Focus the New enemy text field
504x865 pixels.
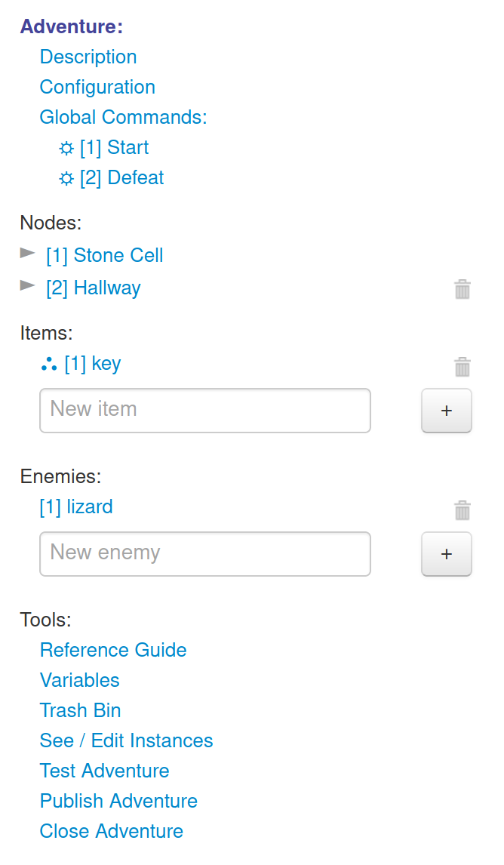tap(205, 554)
